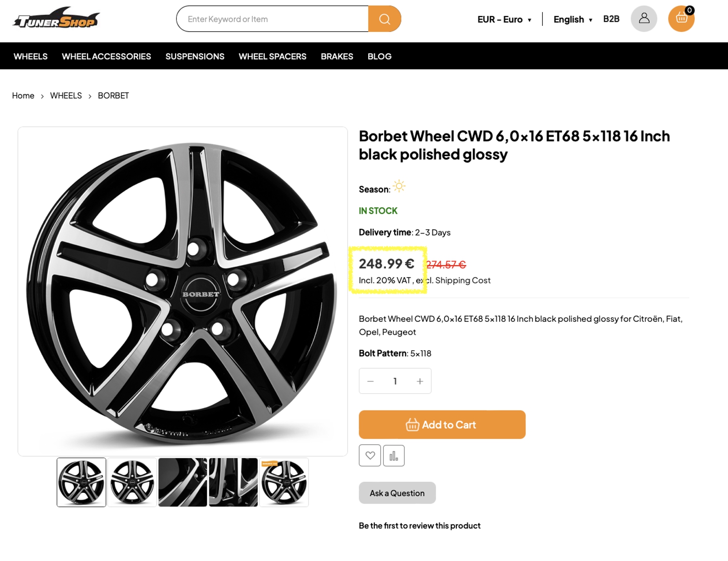
Task: Increase quantity with the plus button
Action: [x=420, y=381]
